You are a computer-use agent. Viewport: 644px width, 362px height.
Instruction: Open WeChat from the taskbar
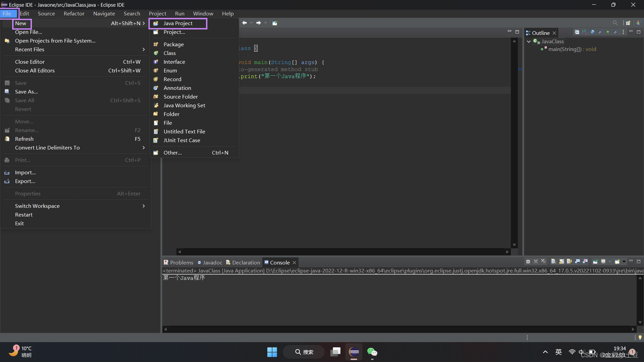point(372,352)
